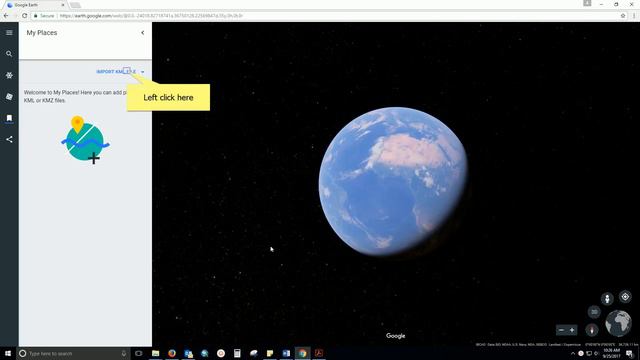
Task: Select the My Places bookmark icon
Action: pos(9,118)
